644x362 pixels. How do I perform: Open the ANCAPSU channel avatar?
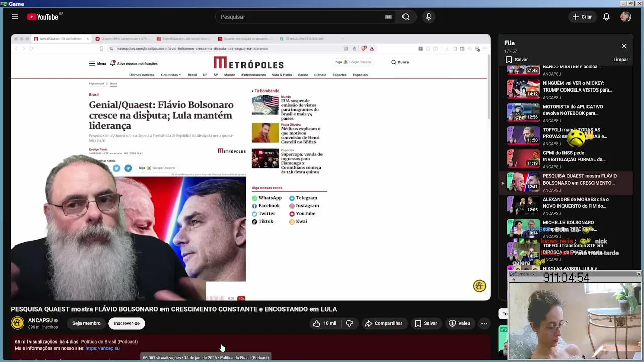[17, 323]
